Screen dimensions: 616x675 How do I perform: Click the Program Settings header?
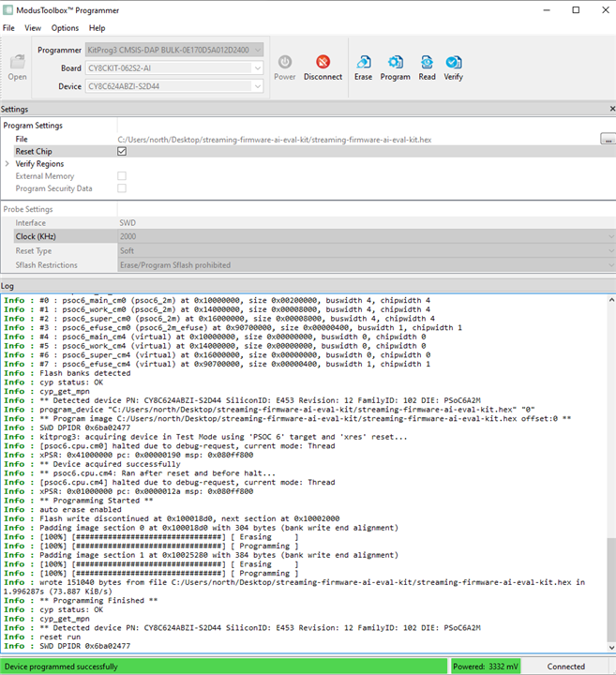point(33,126)
